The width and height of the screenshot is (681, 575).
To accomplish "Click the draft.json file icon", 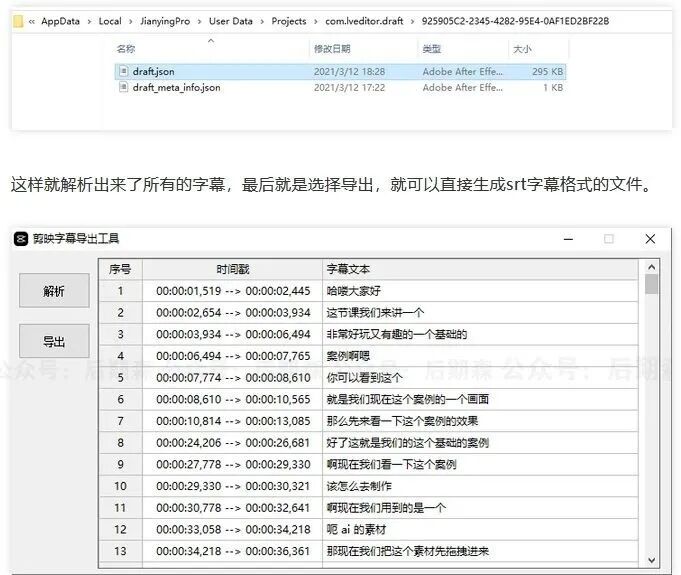I will click(x=124, y=71).
